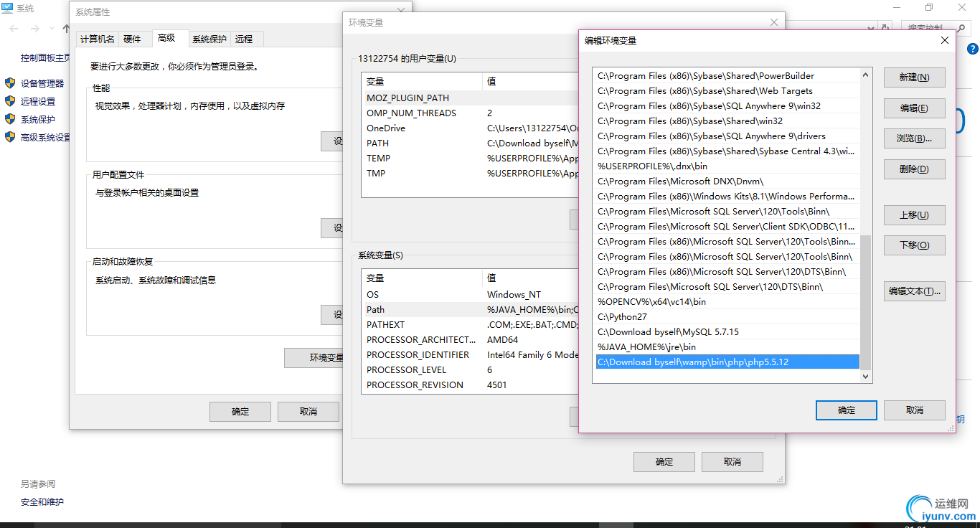Click 确定 in 环境变量 dialog
The width and height of the screenshot is (980, 528).
coord(664,462)
